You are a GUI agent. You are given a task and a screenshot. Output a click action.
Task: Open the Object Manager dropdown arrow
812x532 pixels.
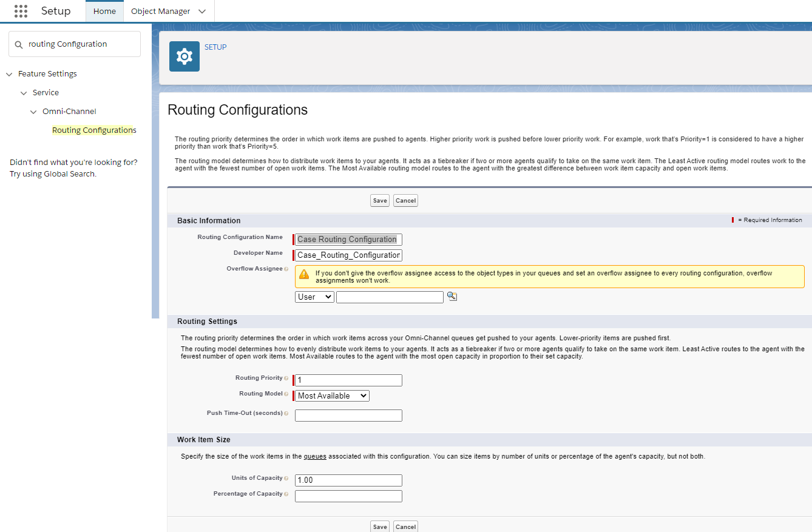click(x=201, y=11)
